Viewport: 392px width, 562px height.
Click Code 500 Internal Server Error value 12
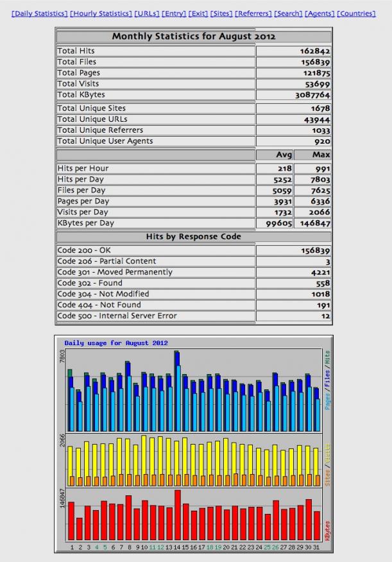tap(325, 316)
